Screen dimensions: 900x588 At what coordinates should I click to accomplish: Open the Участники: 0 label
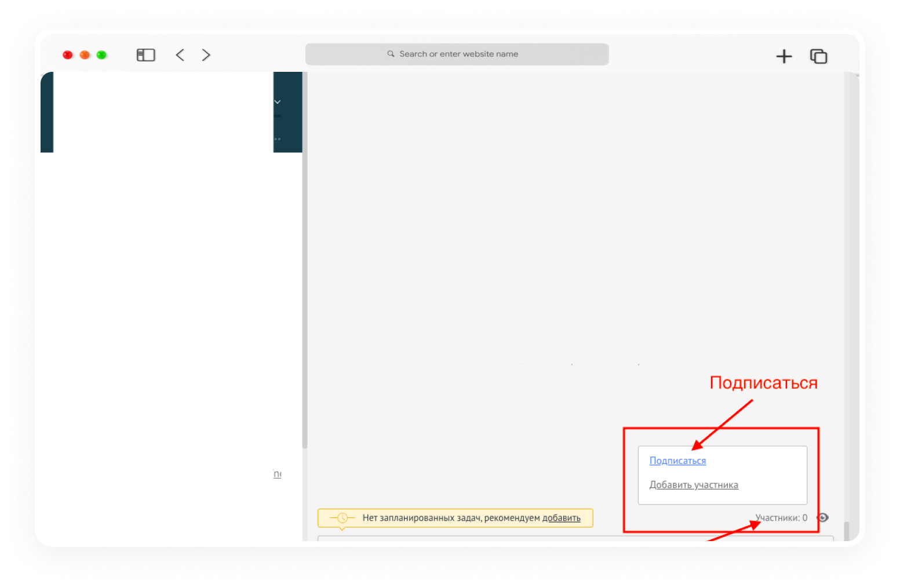pyautogui.click(x=781, y=518)
